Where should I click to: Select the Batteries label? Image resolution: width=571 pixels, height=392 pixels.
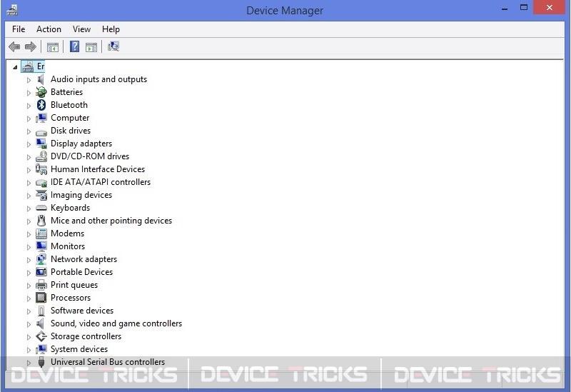pos(66,92)
